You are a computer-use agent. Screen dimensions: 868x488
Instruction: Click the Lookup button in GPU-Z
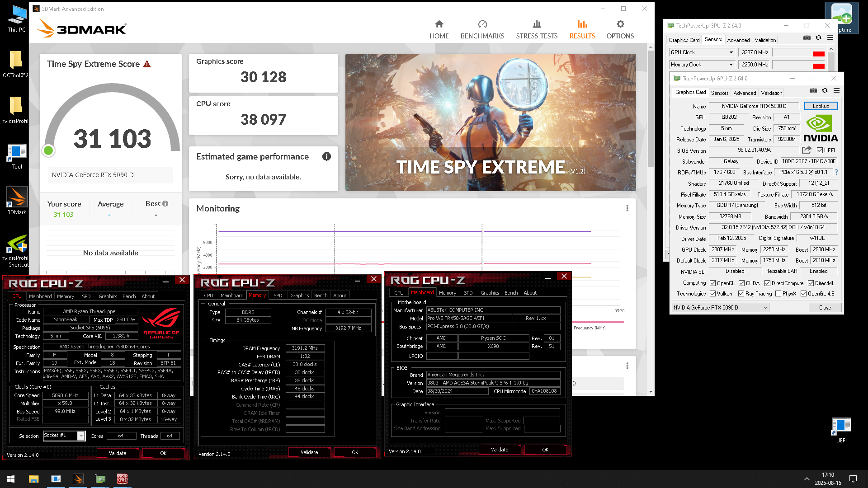[x=821, y=106]
